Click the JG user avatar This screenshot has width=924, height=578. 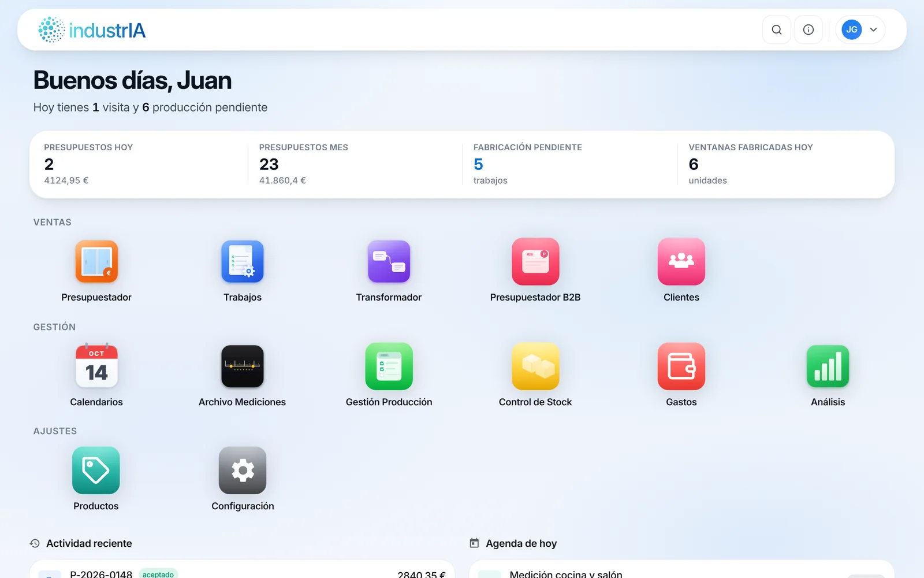852,29
